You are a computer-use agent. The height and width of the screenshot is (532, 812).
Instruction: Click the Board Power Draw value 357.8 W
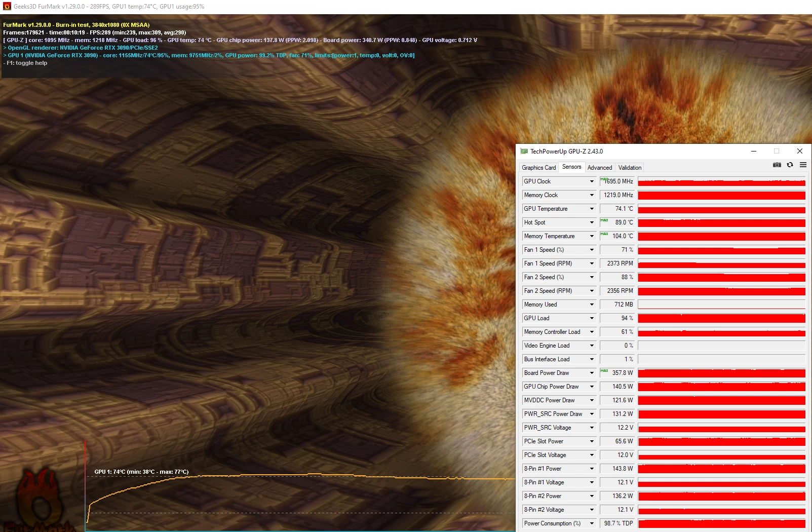point(617,373)
